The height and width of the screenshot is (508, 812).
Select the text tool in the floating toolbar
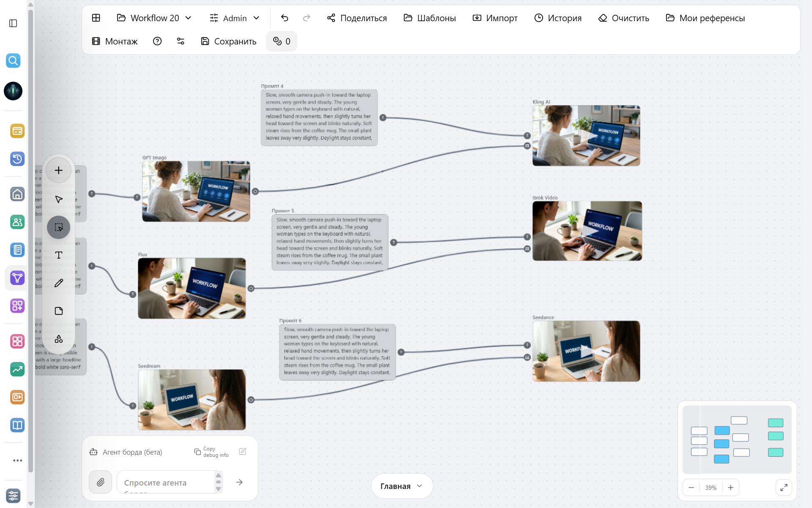59,255
